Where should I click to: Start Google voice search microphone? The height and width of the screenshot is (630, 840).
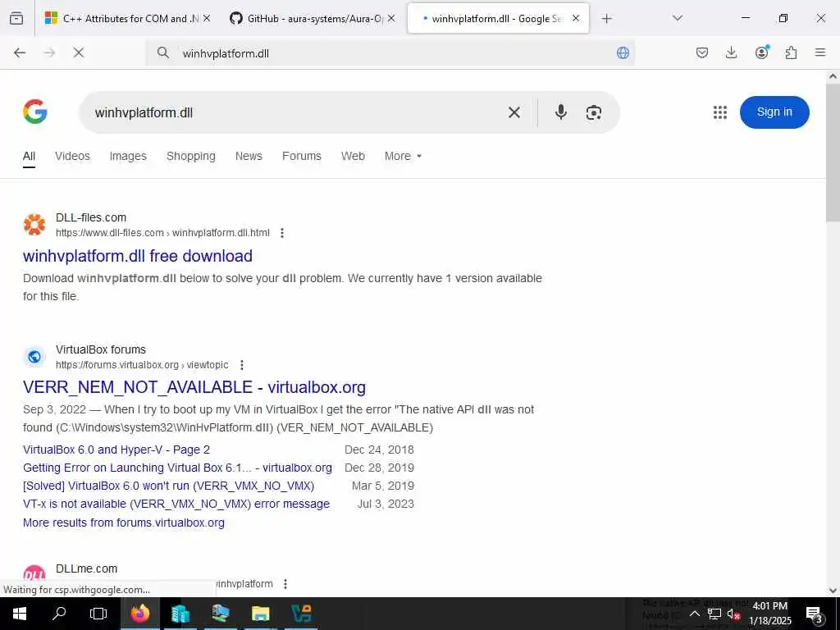coord(561,112)
